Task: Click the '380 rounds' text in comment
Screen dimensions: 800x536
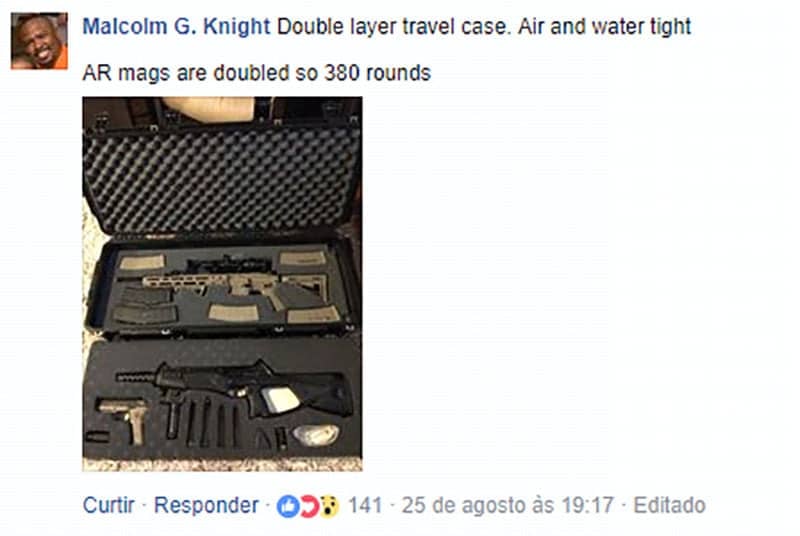Action: (378, 73)
